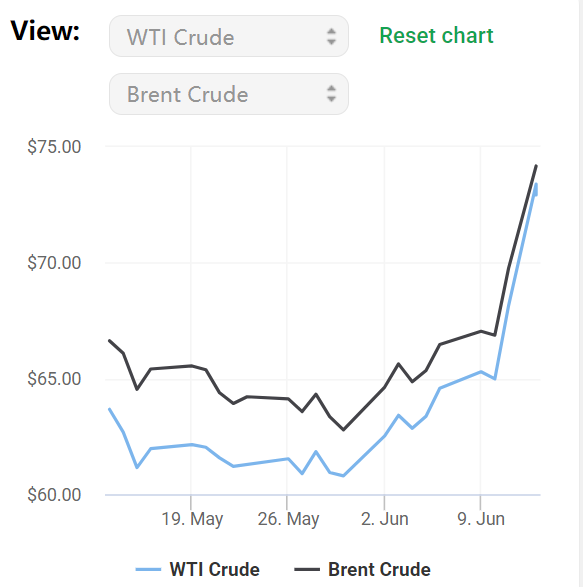This screenshot has width=583, height=587.
Task: Toggle WTI Crude series in legend
Action: (x=215, y=569)
